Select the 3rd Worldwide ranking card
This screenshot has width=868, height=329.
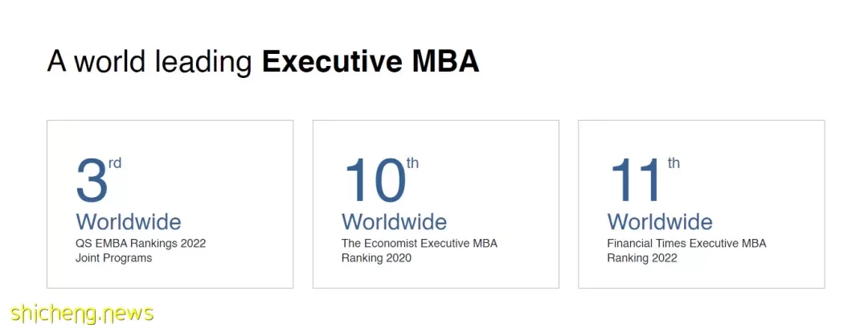click(170, 204)
